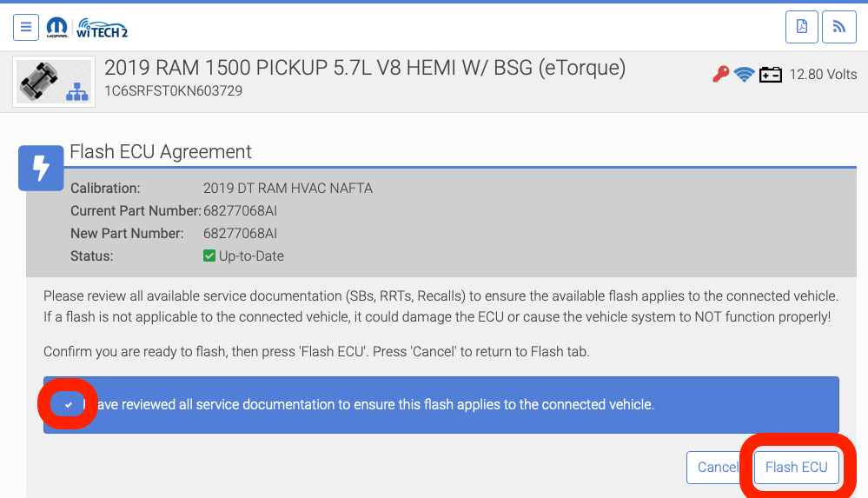Screen dimensions: 868x498
Task: Click the Mopar logo
Action: [x=57, y=27]
